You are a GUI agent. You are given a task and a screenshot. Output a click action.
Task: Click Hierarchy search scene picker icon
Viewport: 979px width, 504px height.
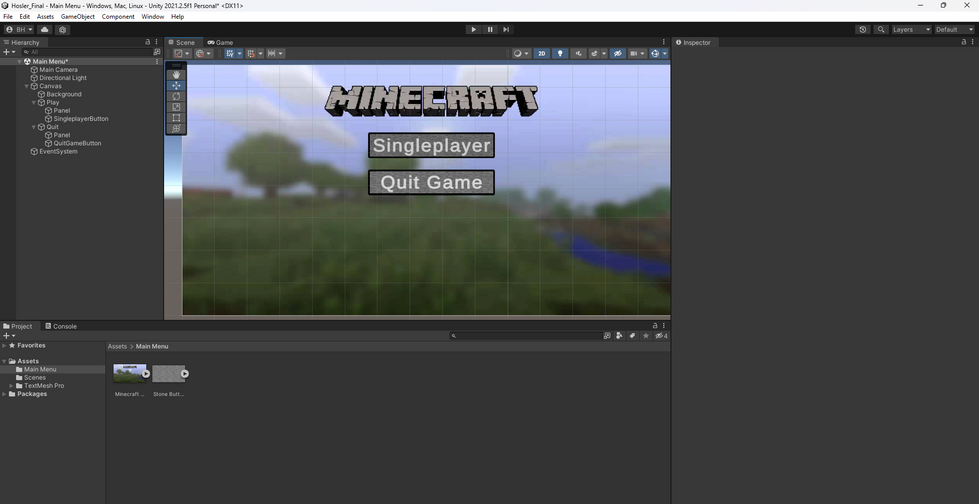coord(157,52)
